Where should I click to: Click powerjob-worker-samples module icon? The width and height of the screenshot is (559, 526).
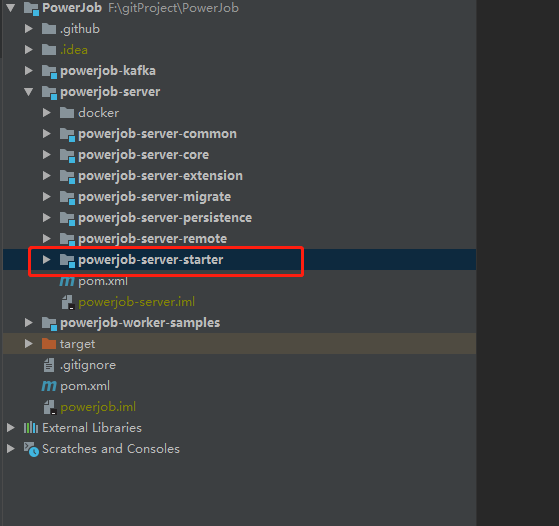coord(49,323)
